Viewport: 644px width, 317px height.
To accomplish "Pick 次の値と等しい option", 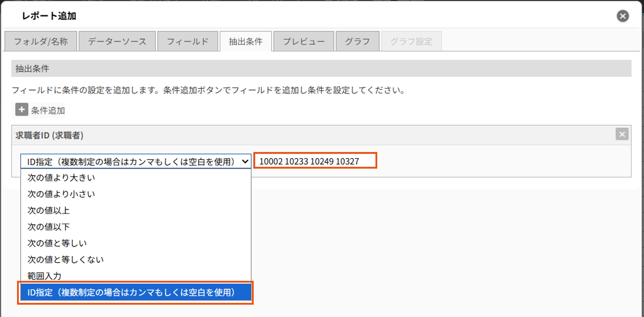I will tap(136, 243).
